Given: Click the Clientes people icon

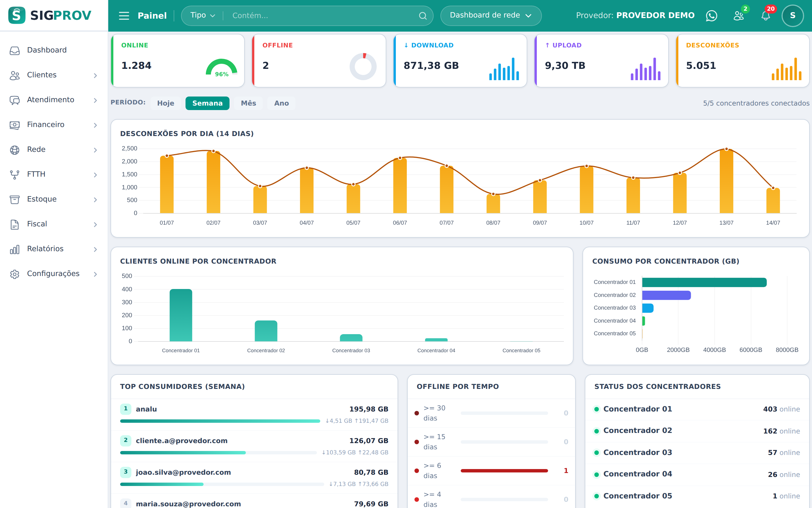Looking at the screenshot, I should pyautogui.click(x=15, y=75).
